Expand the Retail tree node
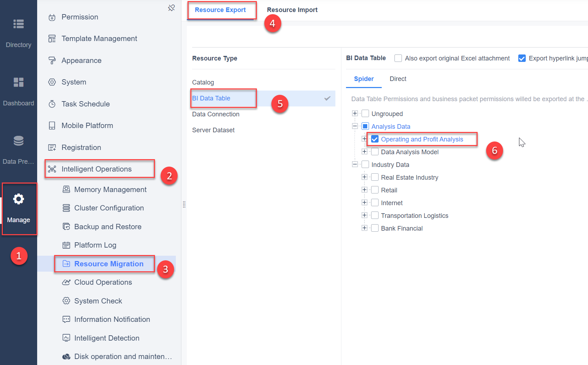This screenshot has width=588, height=365. (364, 190)
